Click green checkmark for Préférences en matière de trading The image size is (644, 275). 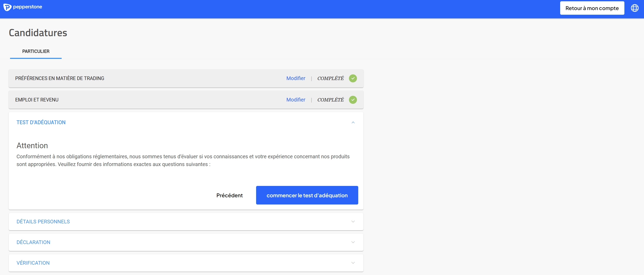(353, 78)
